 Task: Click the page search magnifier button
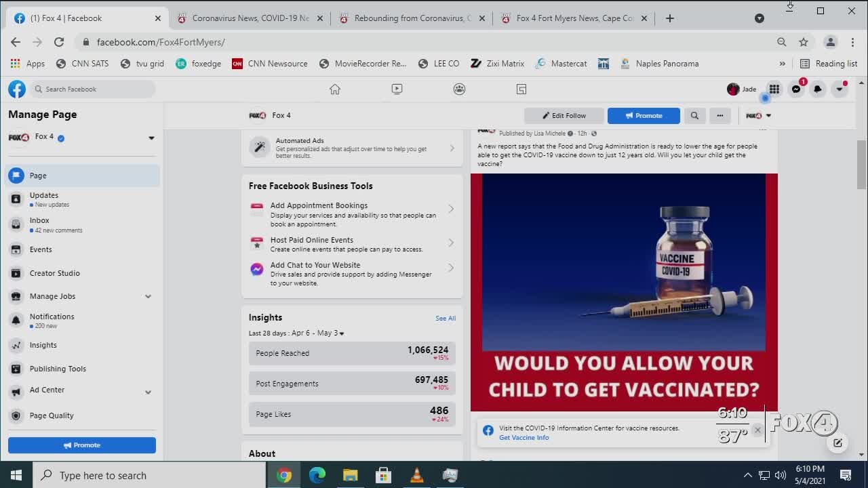point(694,115)
